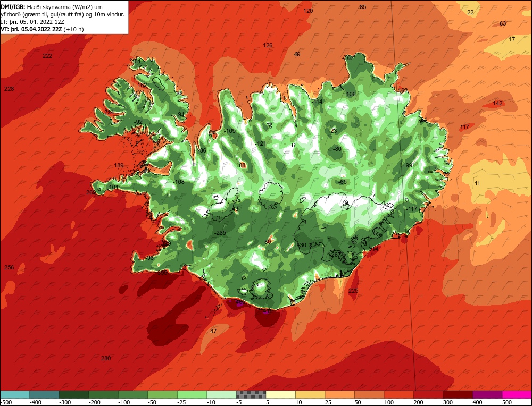The height and width of the screenshot is (406, 532).
Task: Select the dark teal legend swatch between -400 and -300
Action: [x=45, y=394]
